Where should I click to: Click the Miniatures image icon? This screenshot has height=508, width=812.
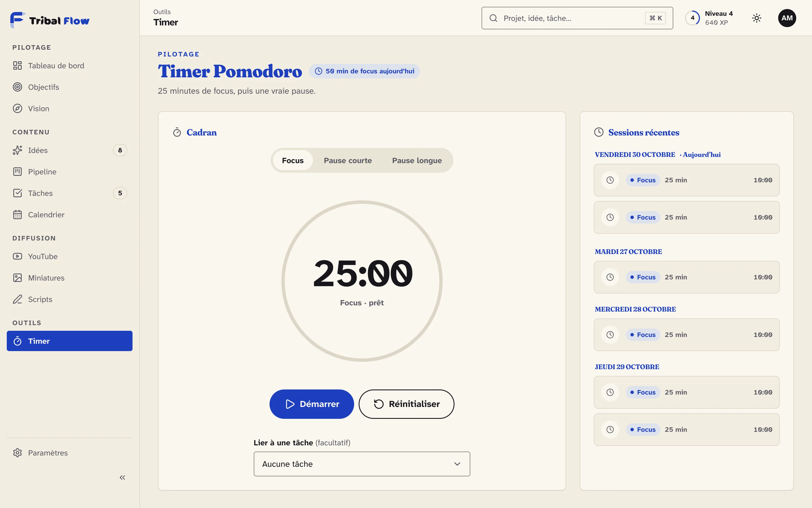point(17,278)
